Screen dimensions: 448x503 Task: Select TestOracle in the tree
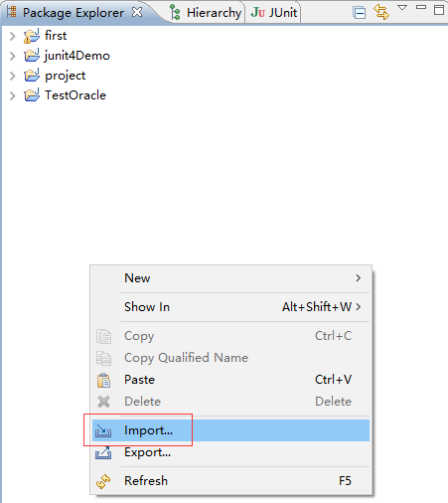pyautogui.click(x=75, y=95)
